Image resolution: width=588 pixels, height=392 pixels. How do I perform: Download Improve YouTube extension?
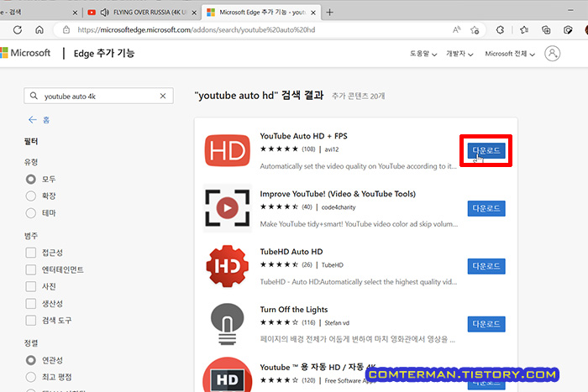(486, 208)
